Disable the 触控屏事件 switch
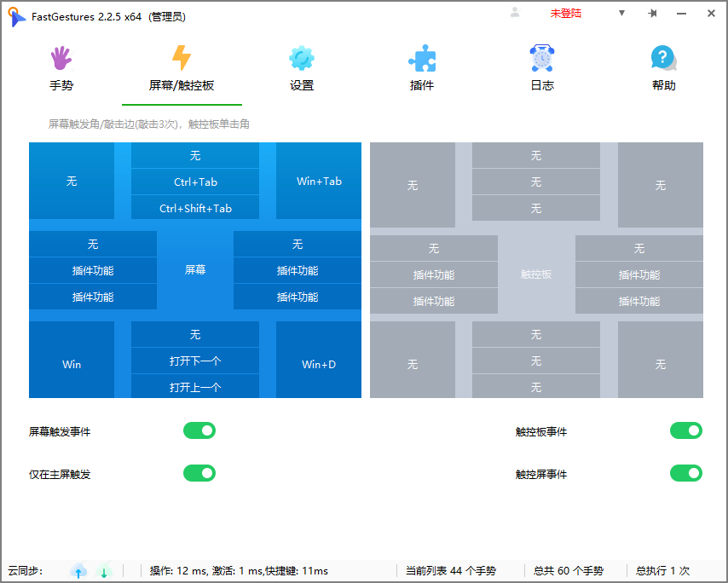The image size is (728, 583). [686, 474]
